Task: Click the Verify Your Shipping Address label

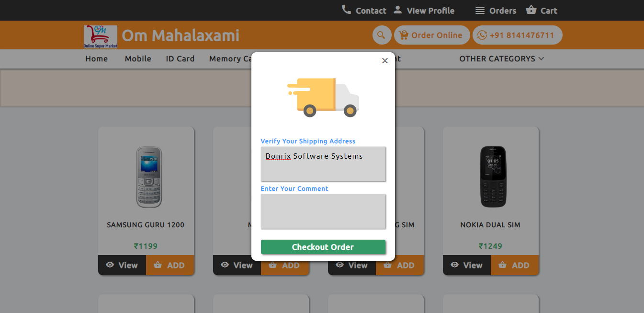Action: pos(308,141)
